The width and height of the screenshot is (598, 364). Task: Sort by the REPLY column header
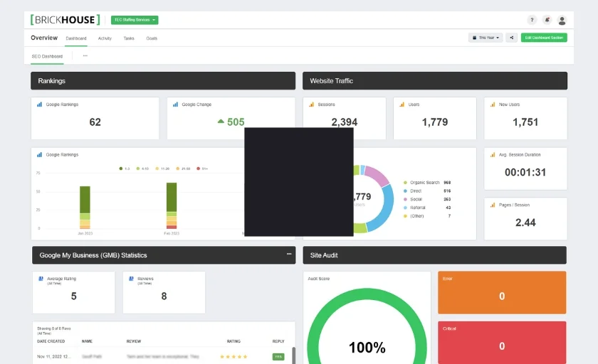tap(278, 341)
